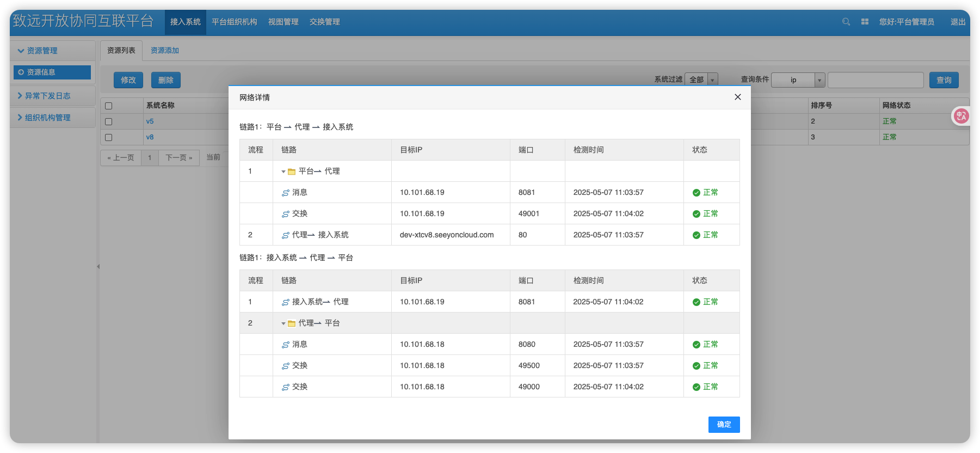Collapse the 代理→平台 tree node
Image resolution: width=980 pixels, height=453 pixels.
[283, 323]
